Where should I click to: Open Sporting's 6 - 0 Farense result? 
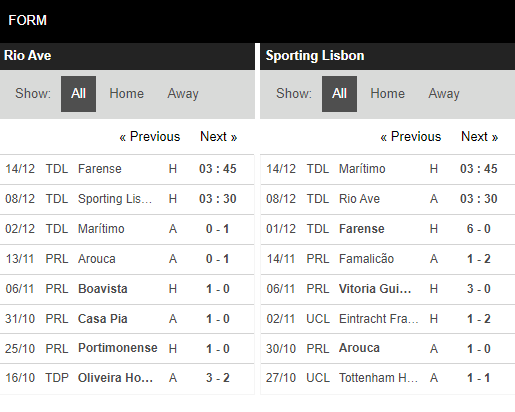coord(388,229)
